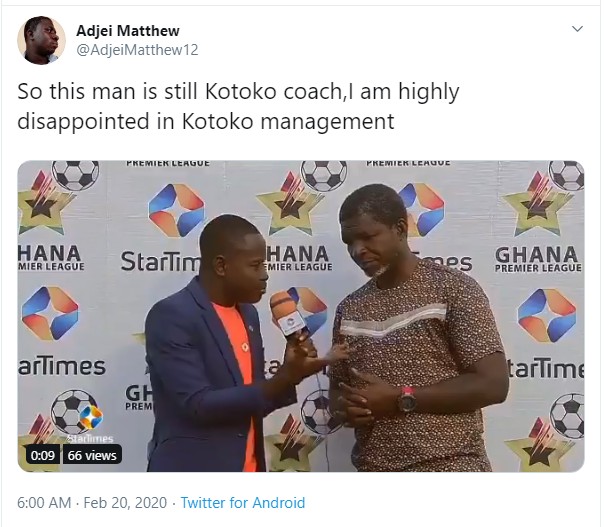Click the StarTimes hexagon logo at the right edge
This screenshot has width=604, height=527.
[x=547, y=316]
